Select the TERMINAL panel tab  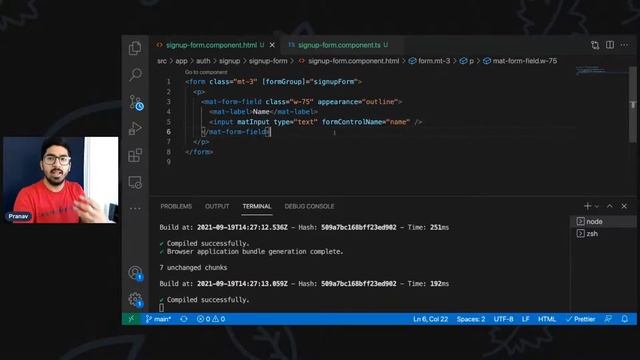pos(257,207)
